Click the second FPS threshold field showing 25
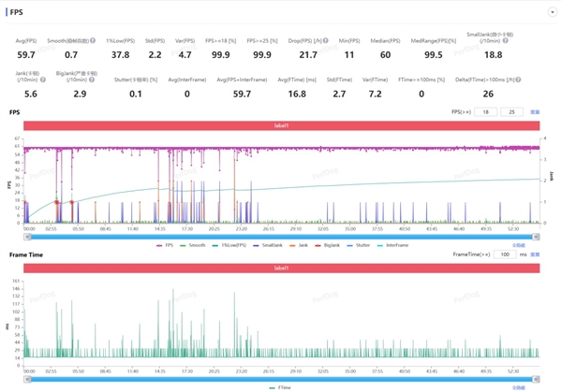This screenshot has width=562, height=392. (x=510, y=112)
